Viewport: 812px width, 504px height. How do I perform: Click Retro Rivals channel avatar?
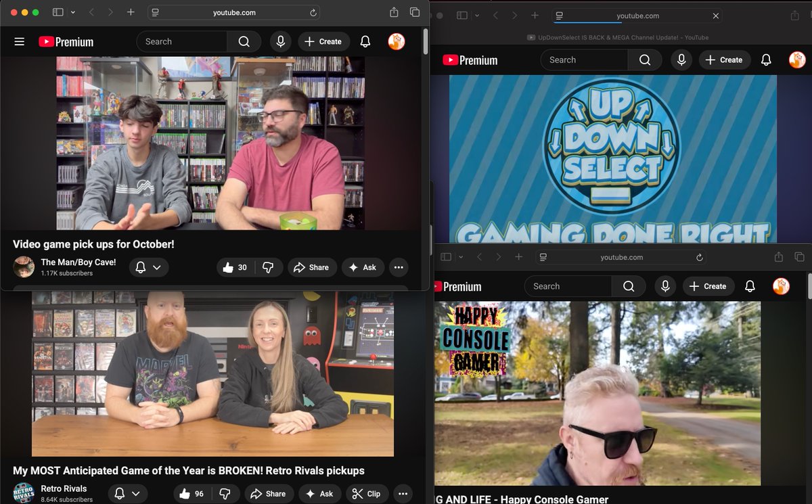pyautogui.click(x=24, y=493)
